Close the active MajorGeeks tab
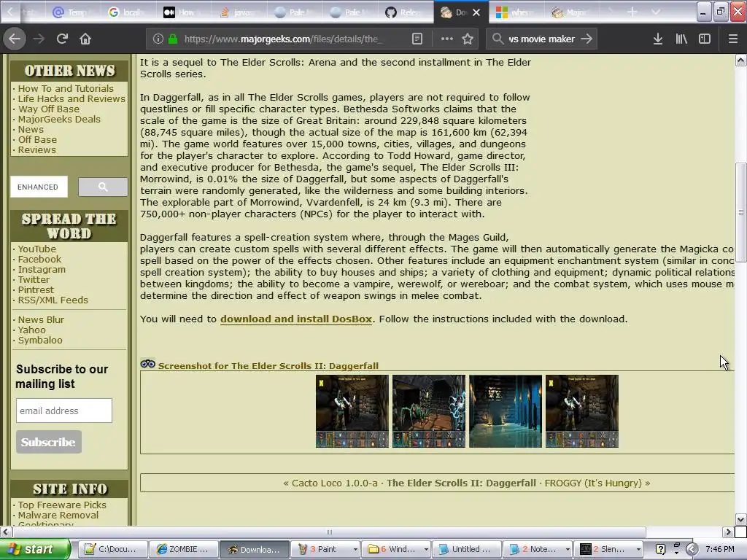The height and width of the screenshot is (560, 747). click(476, 12)
